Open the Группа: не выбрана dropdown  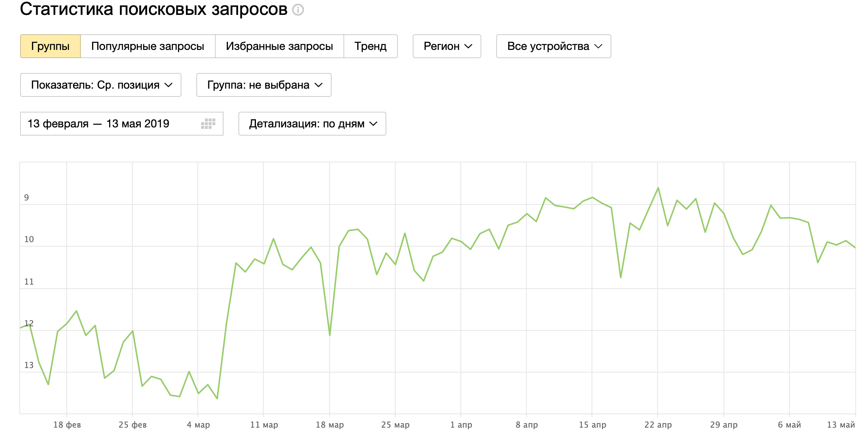[264, 85]
